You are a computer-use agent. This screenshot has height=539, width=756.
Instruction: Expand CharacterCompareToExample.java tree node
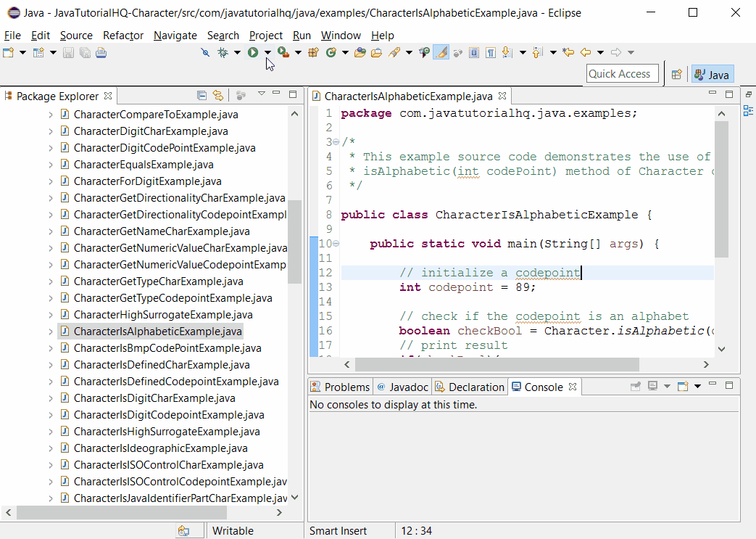(x=51, y=115)
